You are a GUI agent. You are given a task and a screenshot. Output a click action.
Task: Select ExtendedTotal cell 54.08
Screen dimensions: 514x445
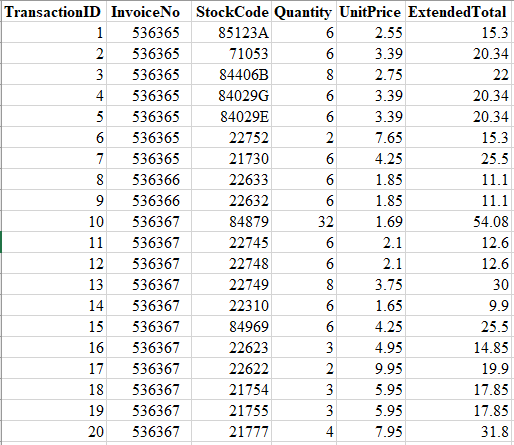[x=458, y=222]
